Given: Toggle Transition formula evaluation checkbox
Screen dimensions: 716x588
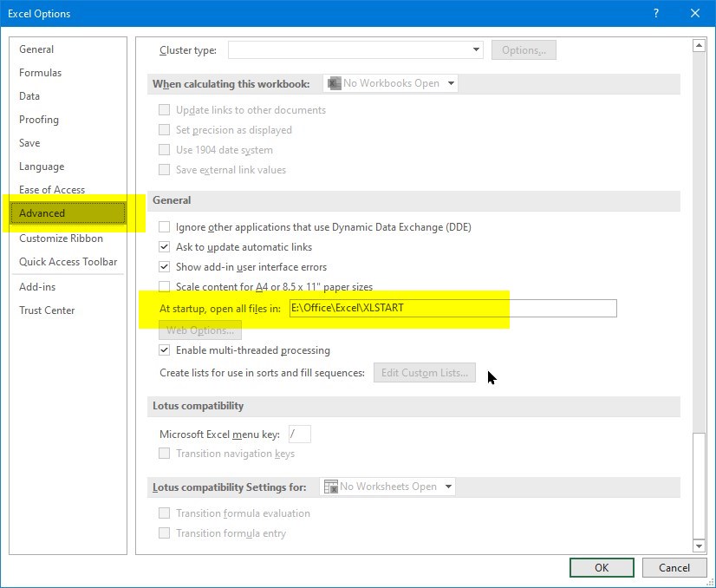Looking at the screenshot, I should [x=164, y=513].
